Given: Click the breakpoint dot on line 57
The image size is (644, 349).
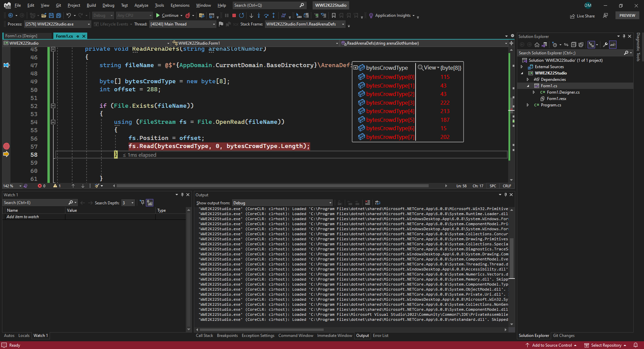Looking at the screenshot, I should (x=6, y=146).
